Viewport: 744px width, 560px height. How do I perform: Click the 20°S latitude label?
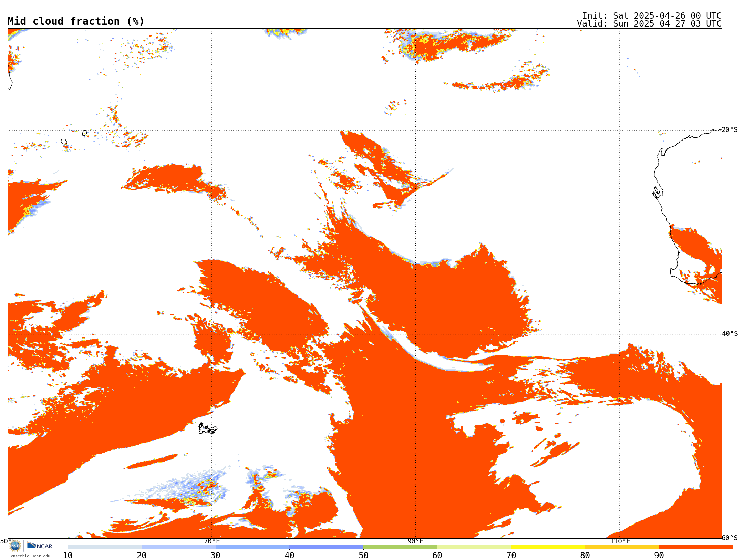(730, 130)
